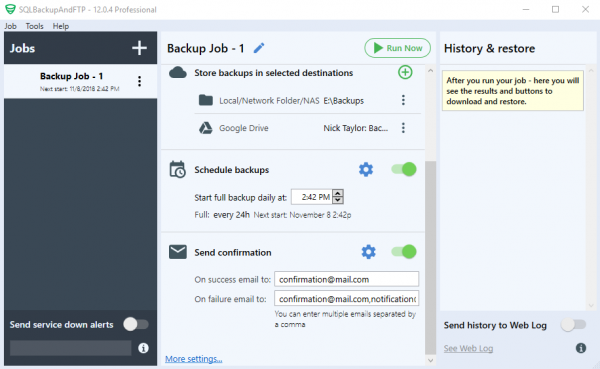Screen dimensions: 600x369
Task: Add a backup destination with green plus
Action: point(405,72)
